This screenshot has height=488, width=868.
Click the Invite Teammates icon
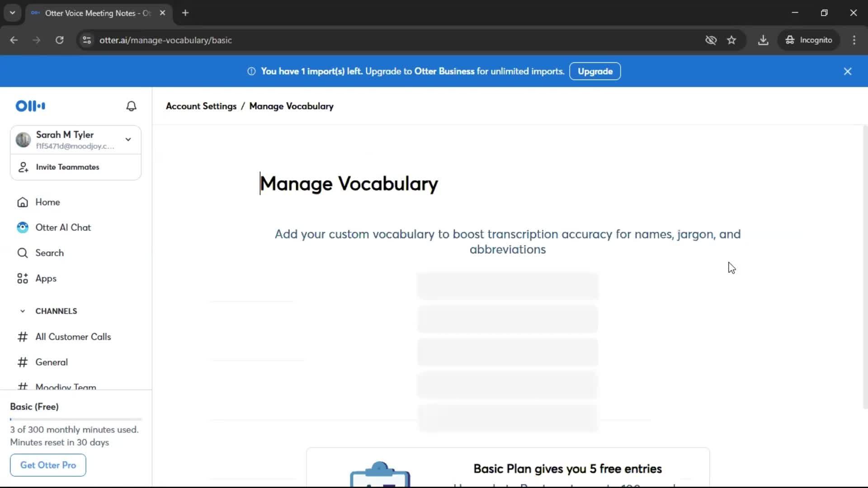(23, 167)
